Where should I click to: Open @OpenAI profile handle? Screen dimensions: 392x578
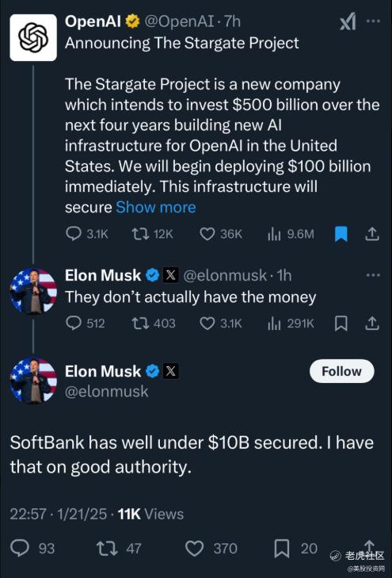click(179, 21)
